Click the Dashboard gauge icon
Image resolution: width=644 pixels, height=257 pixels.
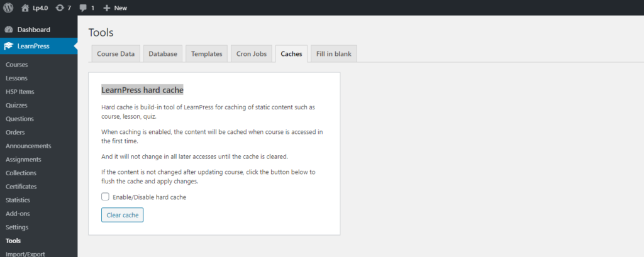(9, 30)
